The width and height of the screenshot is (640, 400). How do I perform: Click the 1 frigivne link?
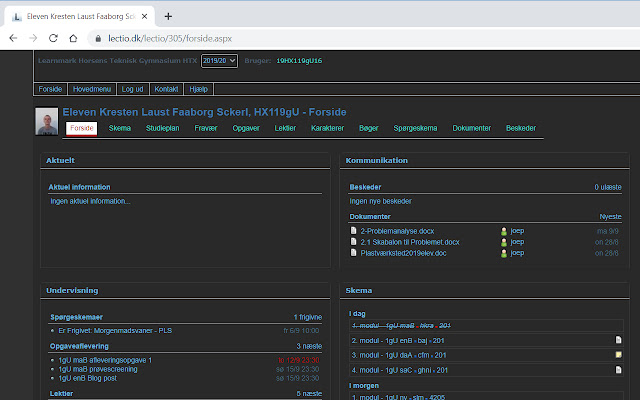[x=308, y=317]
